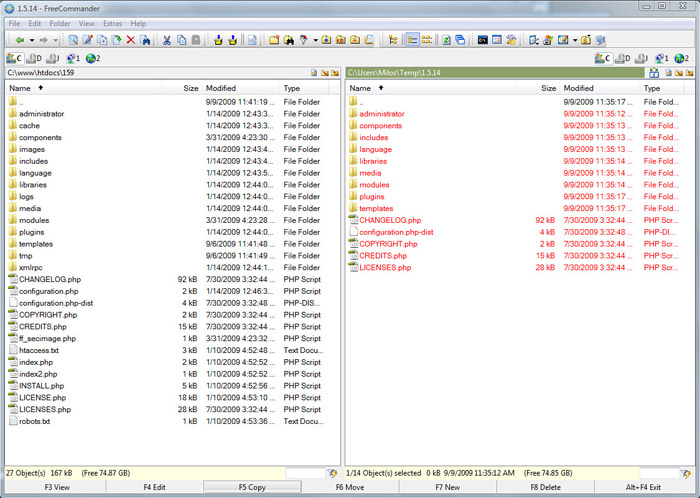Click the Unpack files up-arrow icon
Image resolution: width=700 pixels, height=498 pixels.
(232, 40)
